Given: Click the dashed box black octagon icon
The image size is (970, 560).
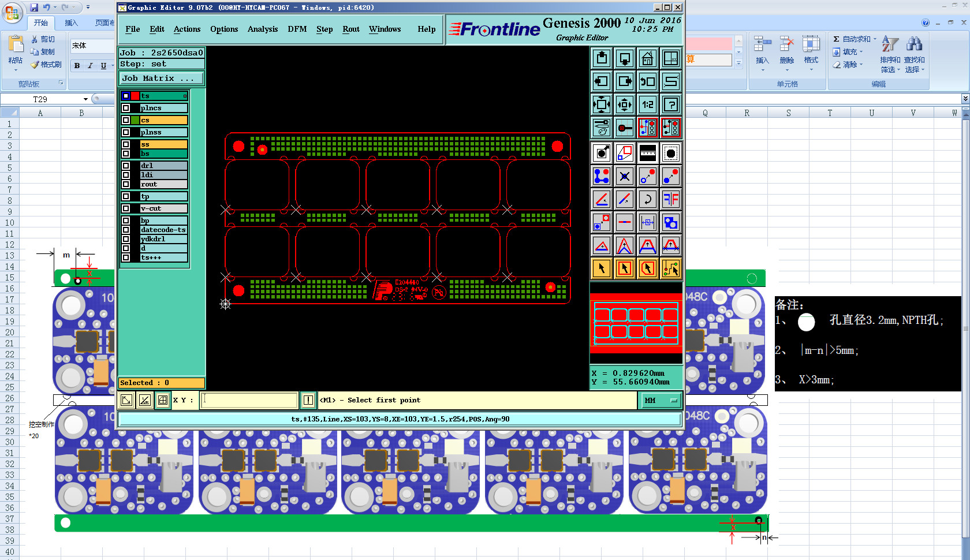Looking at the screenshot, I should coord(671,153).
